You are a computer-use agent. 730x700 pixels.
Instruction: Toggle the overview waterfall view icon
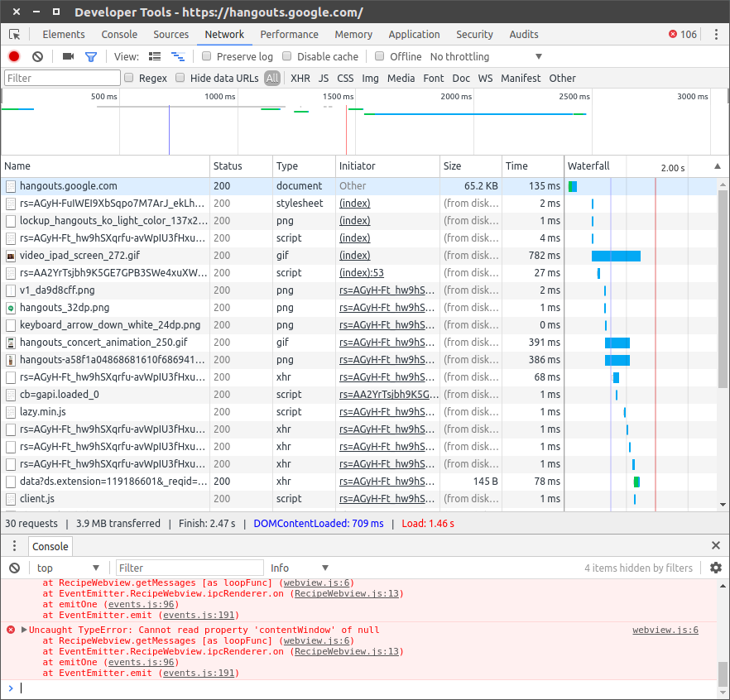(178, 56)
